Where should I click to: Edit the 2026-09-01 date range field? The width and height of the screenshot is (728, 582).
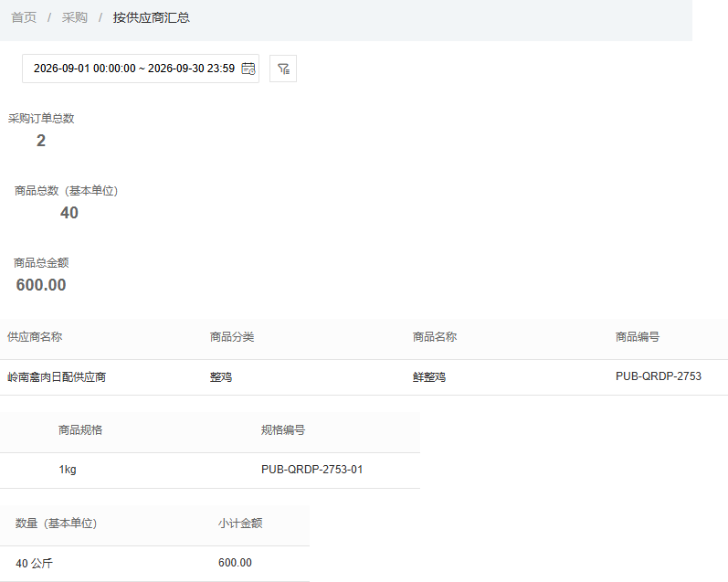141,69
